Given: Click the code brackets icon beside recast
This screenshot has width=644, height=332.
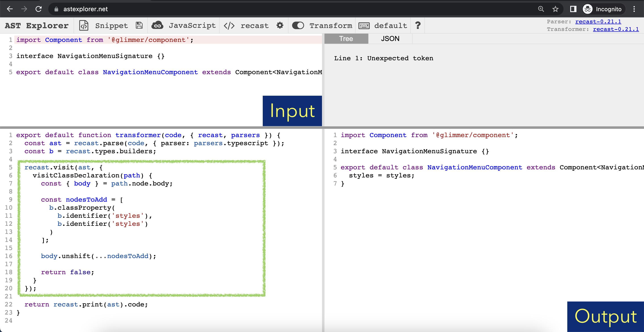Looking at the screenshot, I should pos(229,26).
